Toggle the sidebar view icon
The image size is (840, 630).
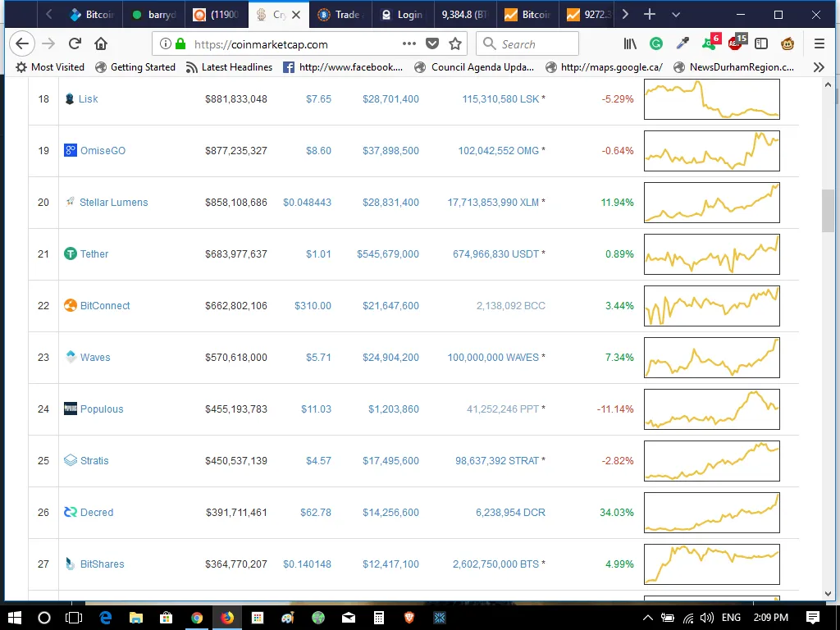761,44
